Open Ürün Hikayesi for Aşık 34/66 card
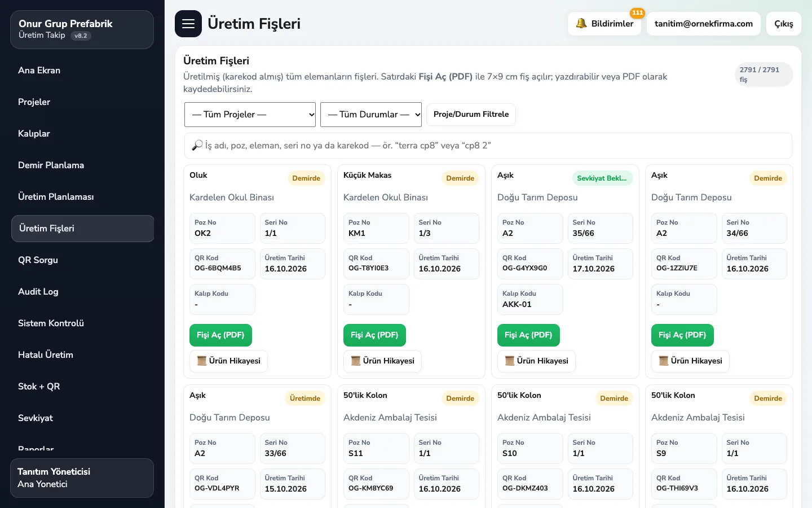Viewport: 812px width, 508px height. [x=690, y=361]
